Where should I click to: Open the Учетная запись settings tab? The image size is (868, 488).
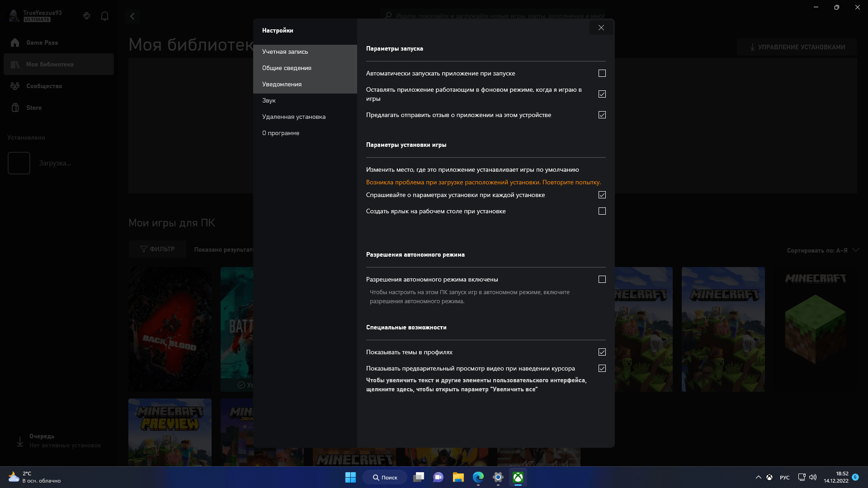click(x=305, y=52)
